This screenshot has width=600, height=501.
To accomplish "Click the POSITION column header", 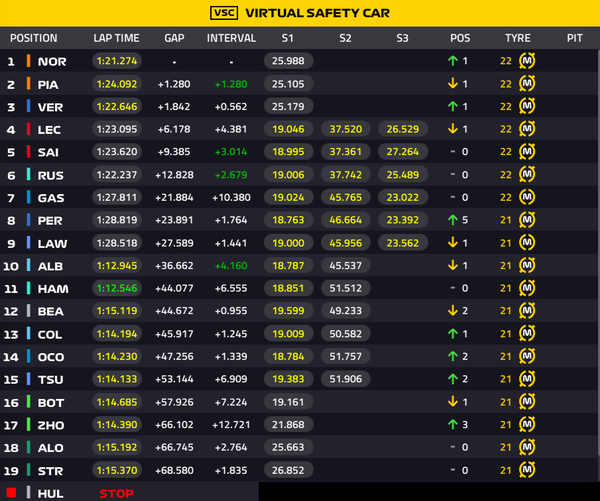I will pyautogui.click(x=34, y=38).
